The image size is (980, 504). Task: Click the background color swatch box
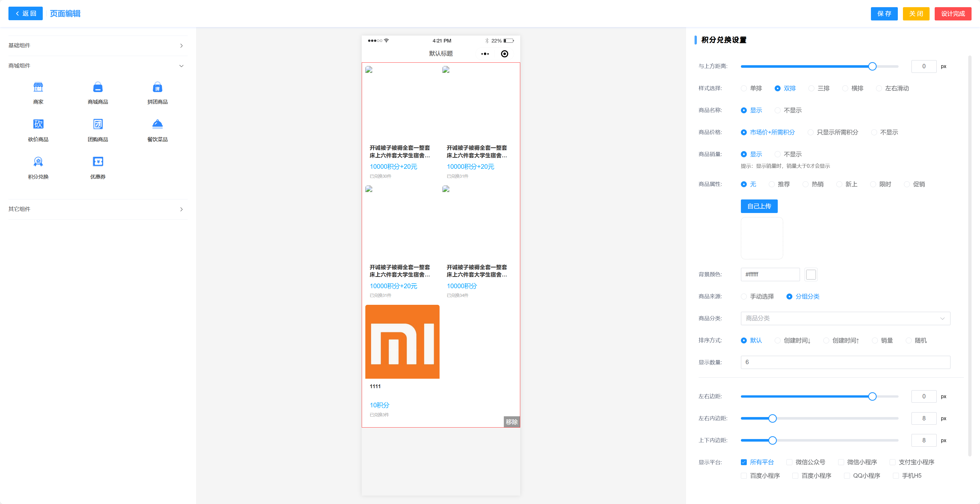[811, 274]
